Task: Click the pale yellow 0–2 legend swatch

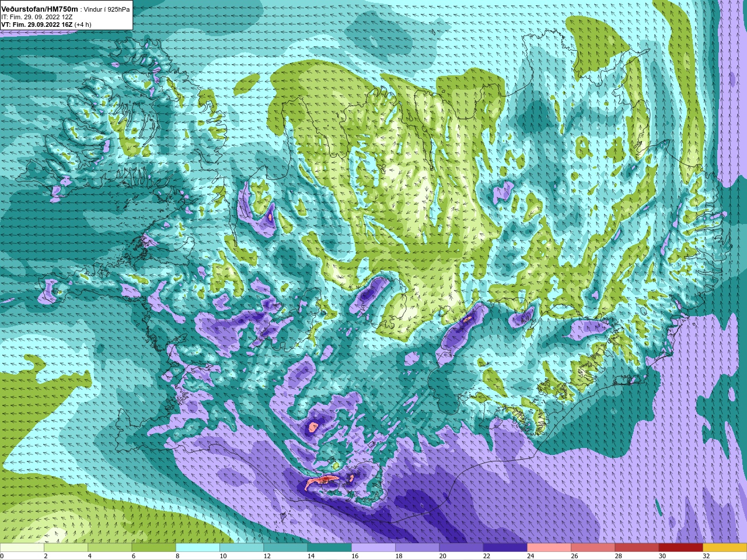Action: 22,548
